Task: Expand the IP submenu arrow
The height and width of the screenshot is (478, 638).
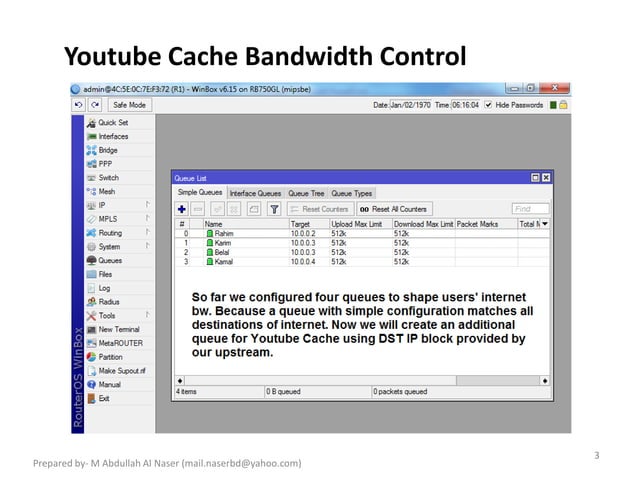Action: pyautogui.click(x=148, y=205)
